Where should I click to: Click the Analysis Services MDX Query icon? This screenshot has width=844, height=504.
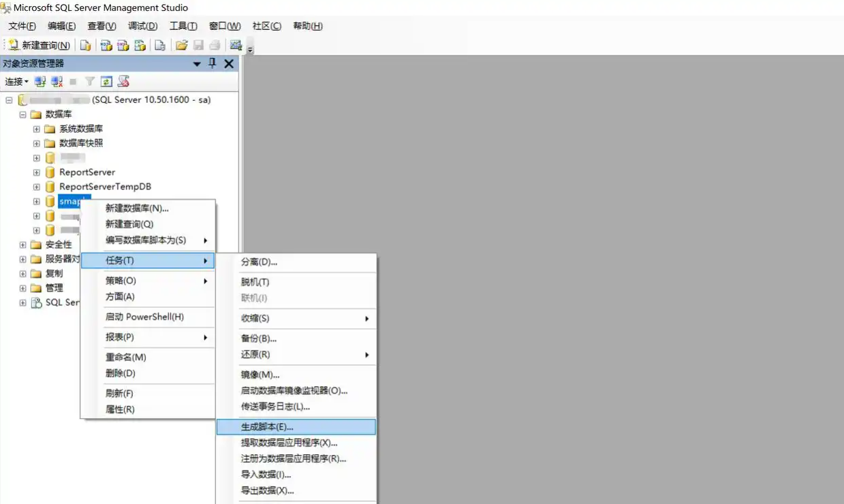pyautogui.click(x=106, y=46)
